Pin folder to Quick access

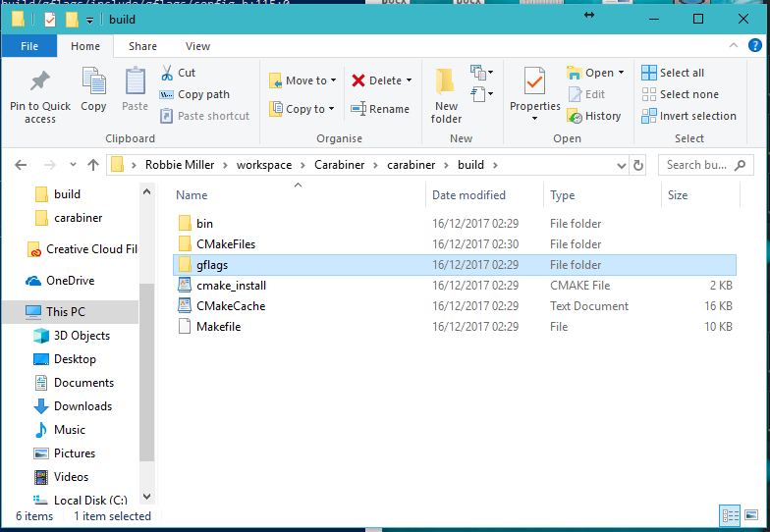pyautogui.click(x=39, y=96)
